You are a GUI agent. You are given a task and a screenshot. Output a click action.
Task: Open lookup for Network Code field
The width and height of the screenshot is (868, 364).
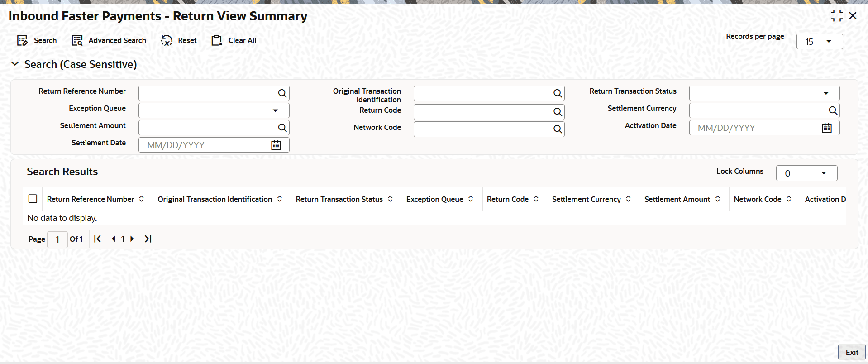(x=558, y=129)
